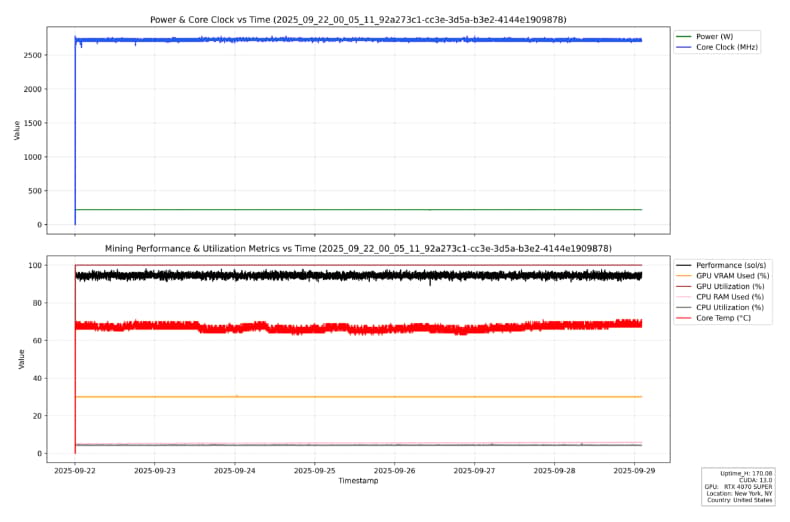Viewport: 790px width, 522px height.
Task: Click the 'Value' y-axis label of the top chart
Action: (17, 130)
